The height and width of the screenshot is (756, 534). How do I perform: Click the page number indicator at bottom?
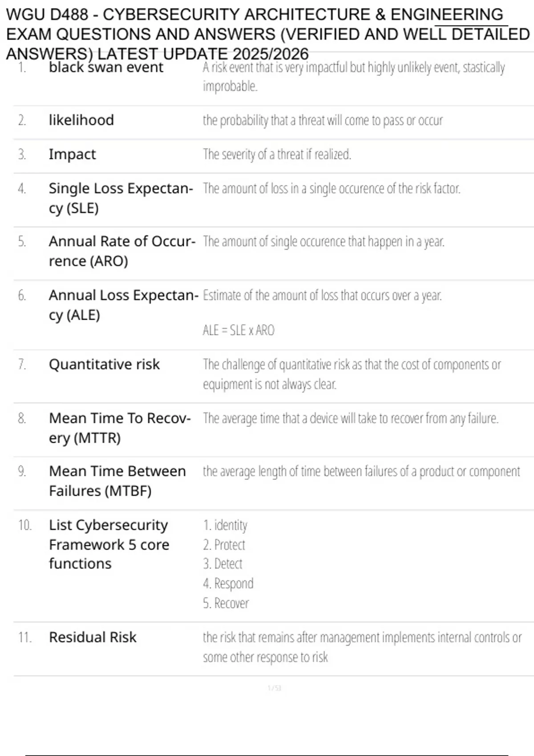coord(274,688)
